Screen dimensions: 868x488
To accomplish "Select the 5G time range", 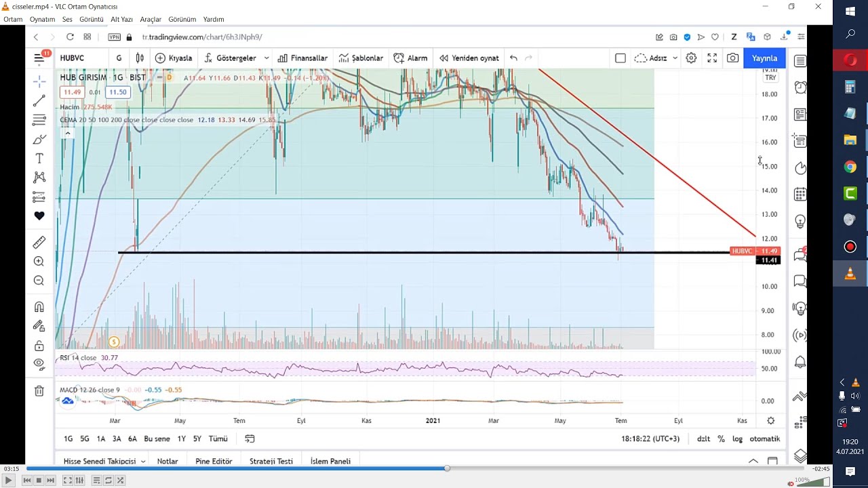I will 85,439.
